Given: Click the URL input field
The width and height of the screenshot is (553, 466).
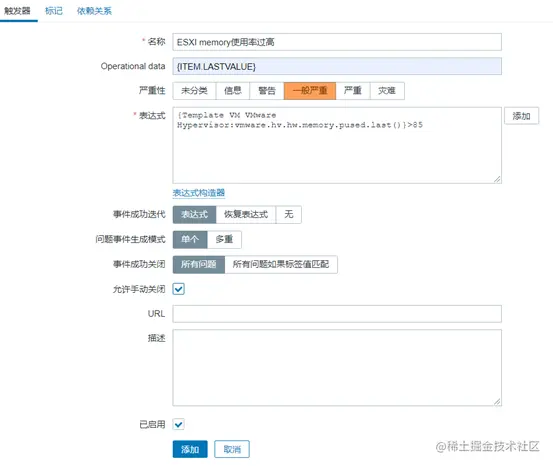Looking at the screenshot, I should click(337, 314).
